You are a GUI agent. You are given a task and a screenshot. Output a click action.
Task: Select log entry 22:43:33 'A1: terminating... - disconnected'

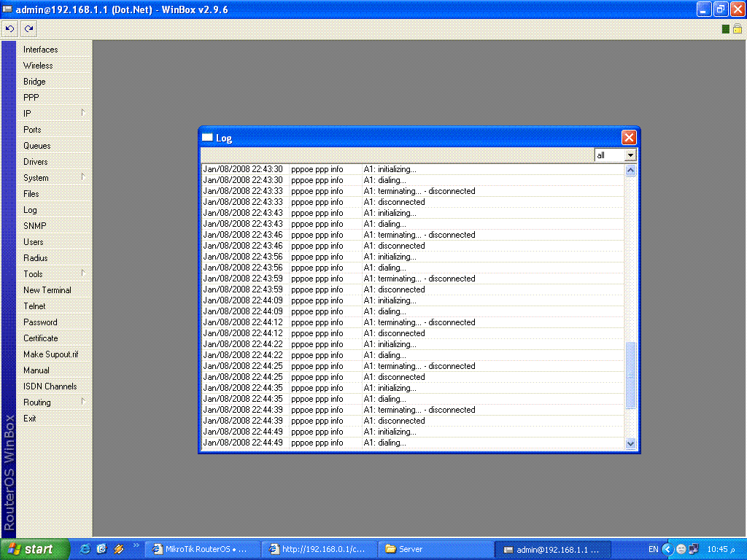[x=413, y=191]
